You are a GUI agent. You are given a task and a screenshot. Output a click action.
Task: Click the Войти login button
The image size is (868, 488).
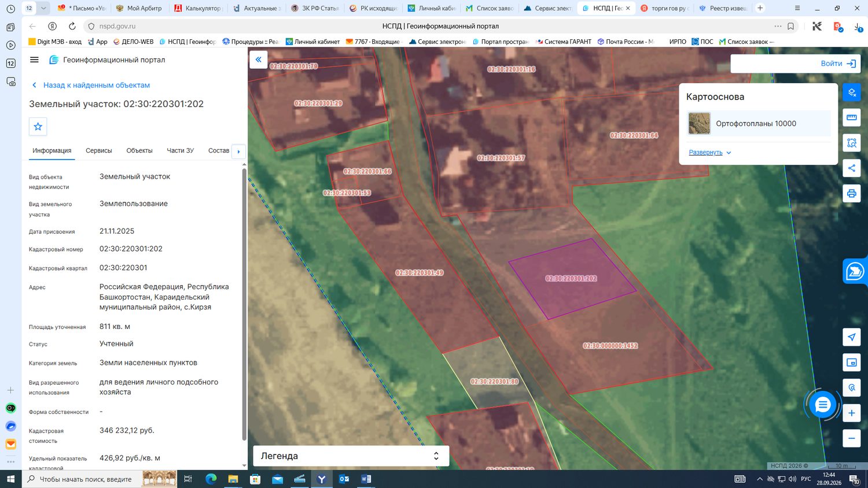pyautogui.click(x=838, y=64)
